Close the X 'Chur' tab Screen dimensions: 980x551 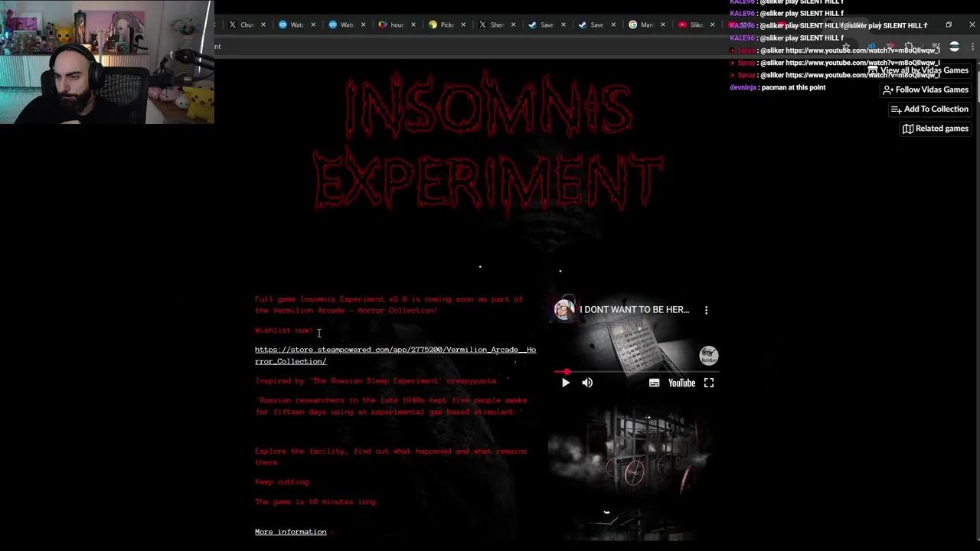[263, 24]
